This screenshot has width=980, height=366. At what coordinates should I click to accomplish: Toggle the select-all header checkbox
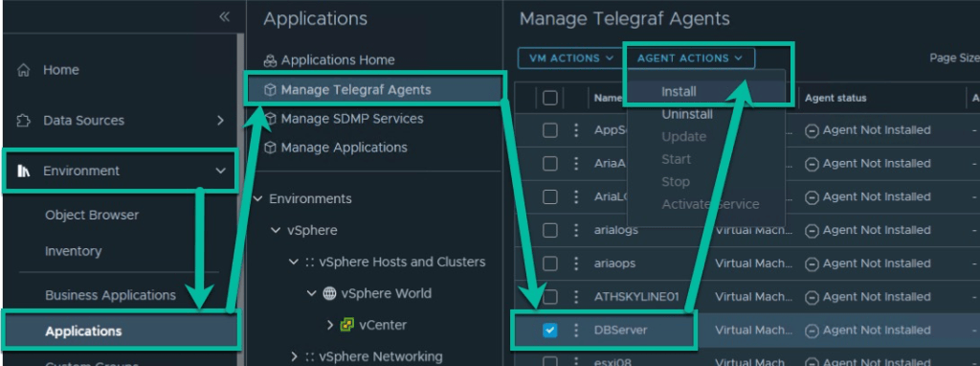[550, 98]
